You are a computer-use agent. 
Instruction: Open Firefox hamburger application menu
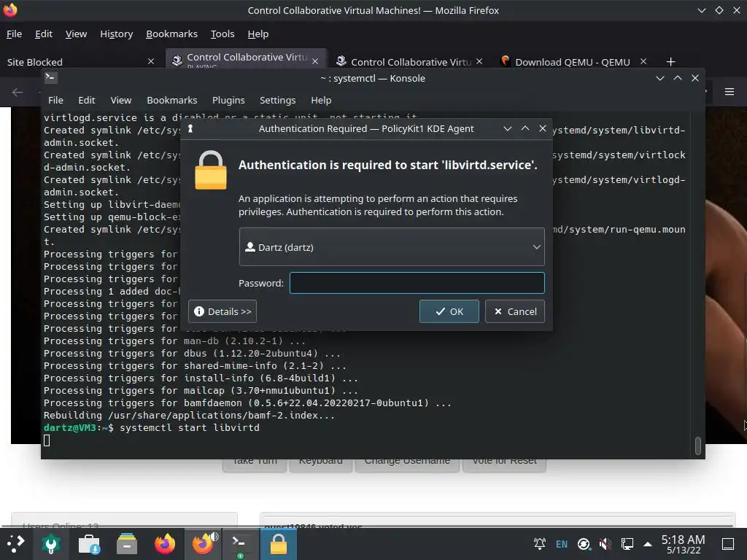click(729, 91)
